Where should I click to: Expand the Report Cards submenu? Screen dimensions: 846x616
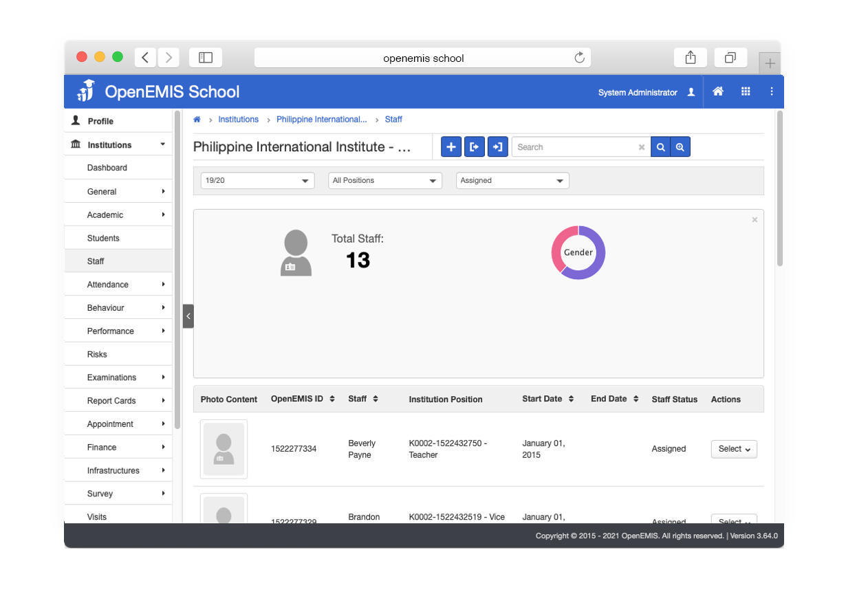click(118, 401)
